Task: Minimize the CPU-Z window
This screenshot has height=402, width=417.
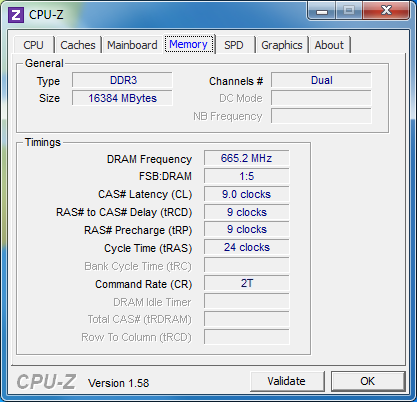Action: click(322, 11)
